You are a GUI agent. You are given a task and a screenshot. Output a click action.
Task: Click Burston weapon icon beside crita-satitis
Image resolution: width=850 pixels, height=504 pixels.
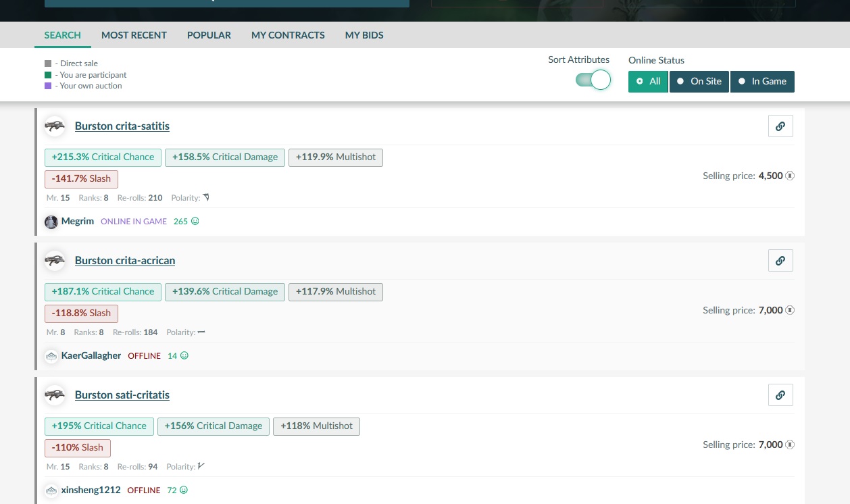(x=55, y=126)
